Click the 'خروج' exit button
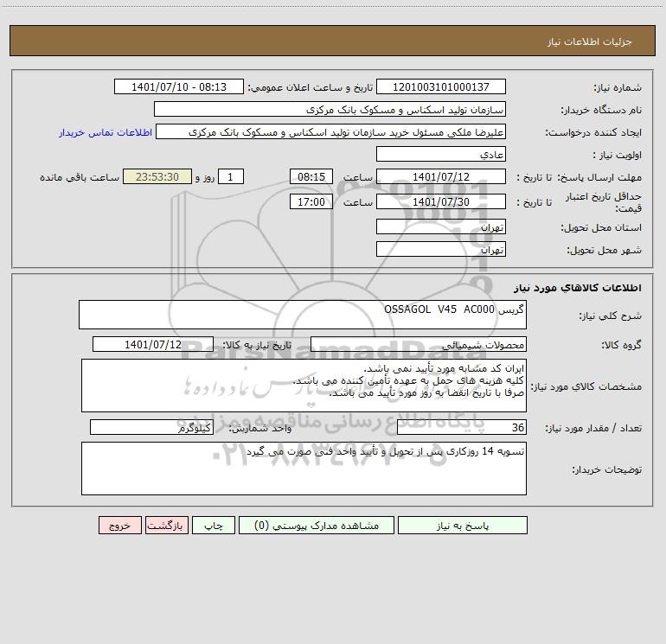 click(119, 525)
